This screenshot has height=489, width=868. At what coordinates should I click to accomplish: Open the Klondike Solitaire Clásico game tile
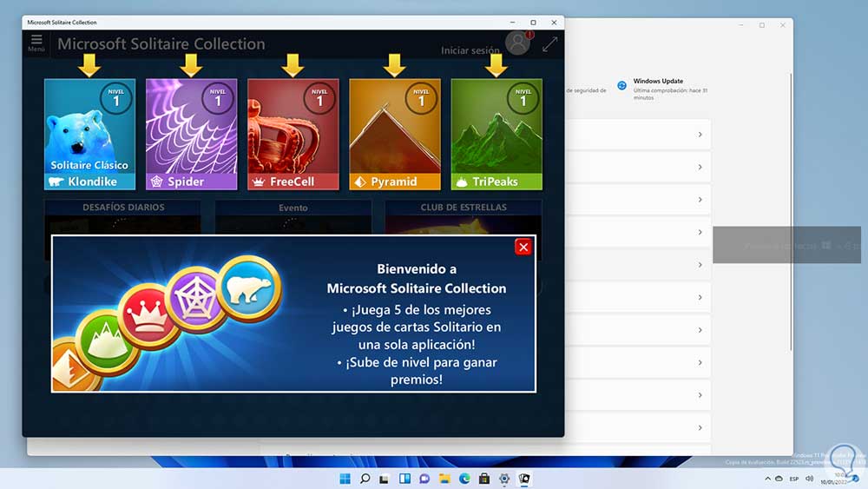point(89,134)
